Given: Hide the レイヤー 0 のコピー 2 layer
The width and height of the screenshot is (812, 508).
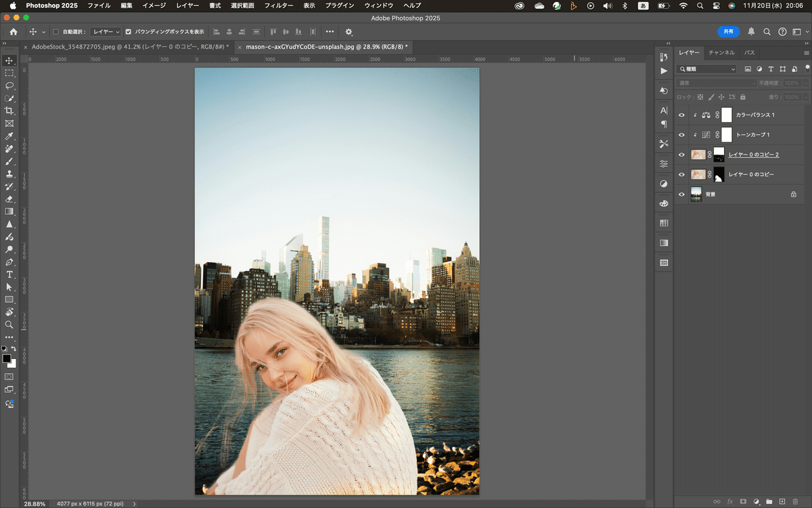Looking at the screenshot, I should pyautogui.click(x=681, y=154).
